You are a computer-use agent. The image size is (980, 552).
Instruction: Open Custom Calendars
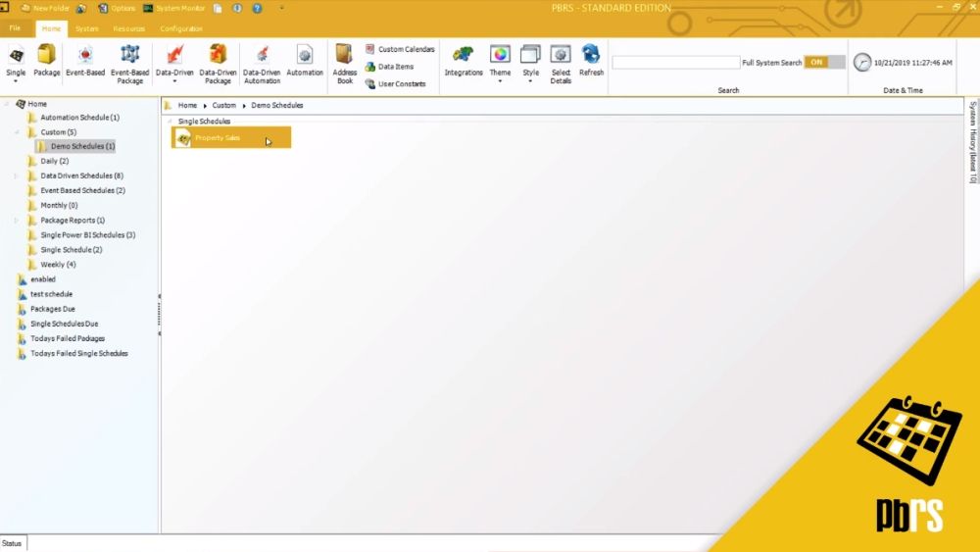400,49
